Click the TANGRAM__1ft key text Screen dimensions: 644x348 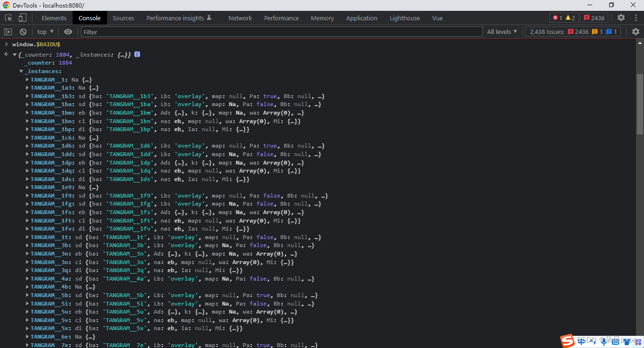[52, 221]
